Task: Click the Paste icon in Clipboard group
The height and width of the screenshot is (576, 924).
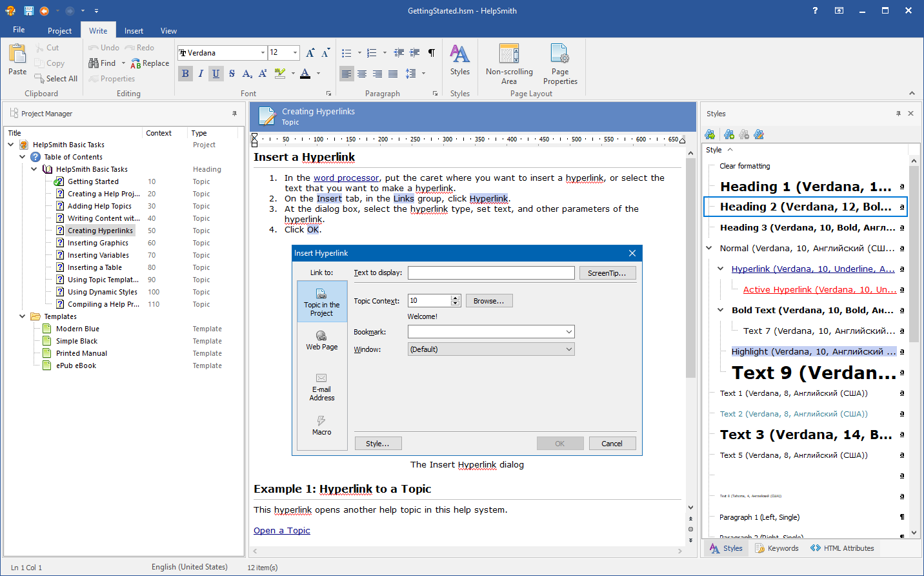Action: tap(17, 55)
